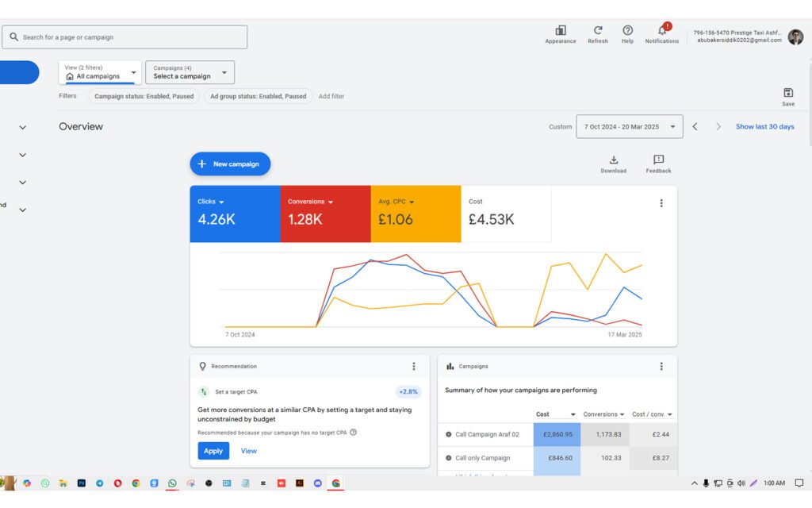Click the search magnifier icon
Viewport: 812px width, 508px height.
pyautogui.click(x=14, y=37)
